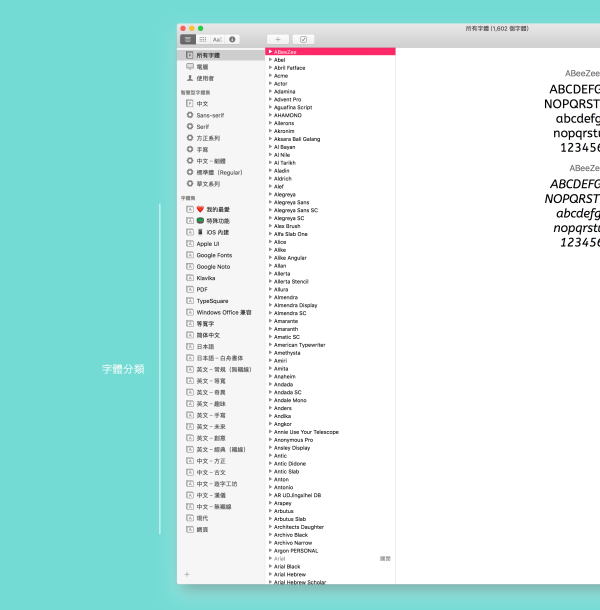Expand the Abril Fatface font family
This screenshot has width=600, height=610.
point(270,68)
